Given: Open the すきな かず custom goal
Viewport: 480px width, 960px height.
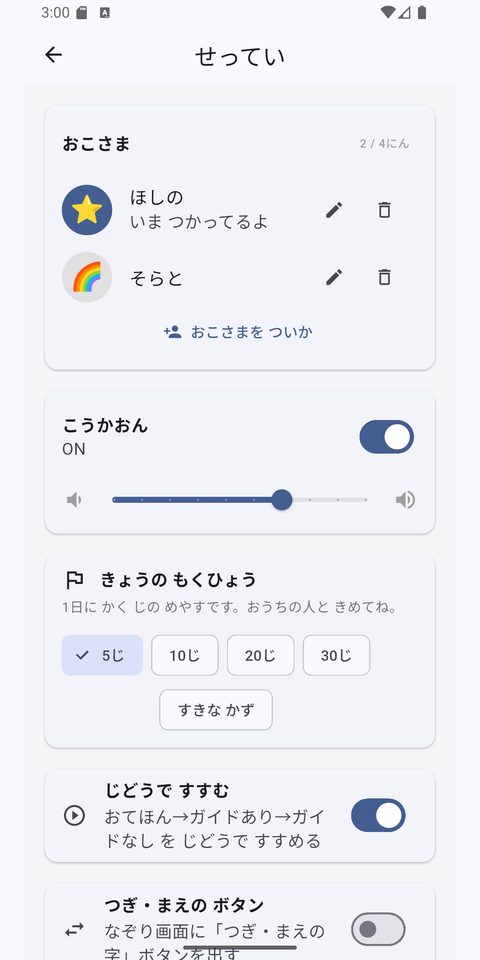Looking at the screenshot, I should [216, 710].
